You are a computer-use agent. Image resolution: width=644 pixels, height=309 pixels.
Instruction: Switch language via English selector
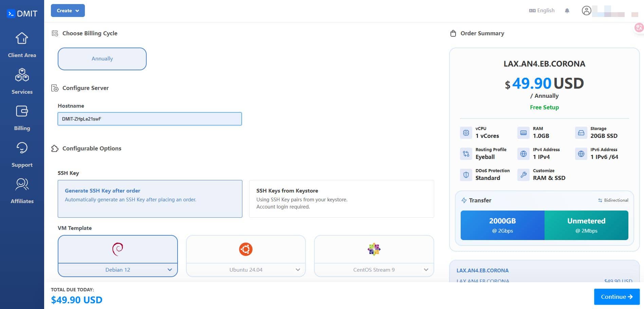[542, 11]
